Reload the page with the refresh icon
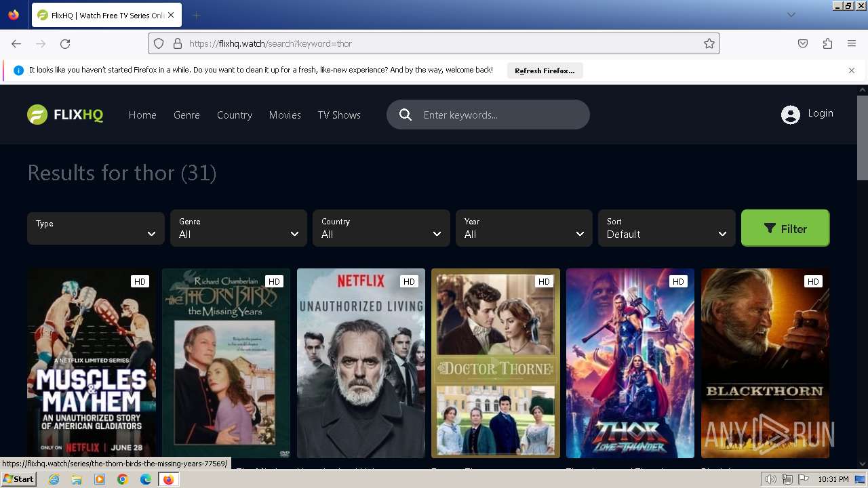868x488 pixels. (65, 43)
